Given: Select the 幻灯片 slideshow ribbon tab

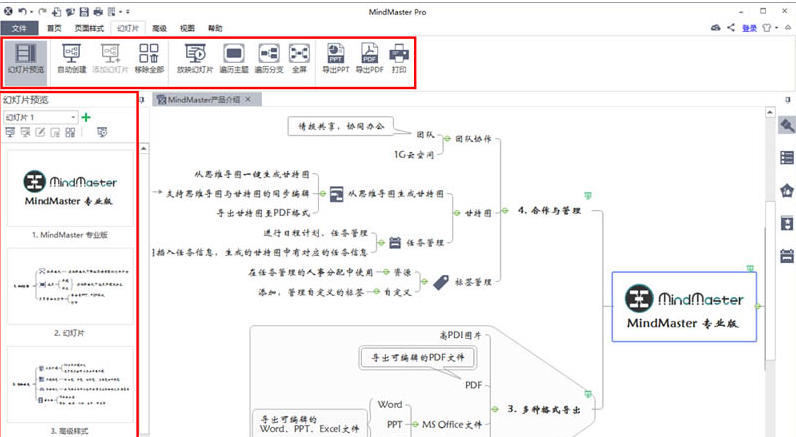Looking at the screenshot, I should (x=128, y=28).
